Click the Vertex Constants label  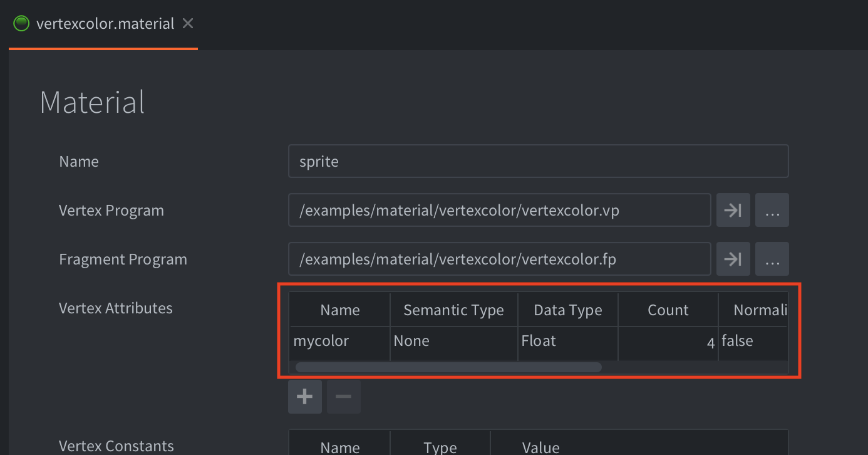point(116,446)
